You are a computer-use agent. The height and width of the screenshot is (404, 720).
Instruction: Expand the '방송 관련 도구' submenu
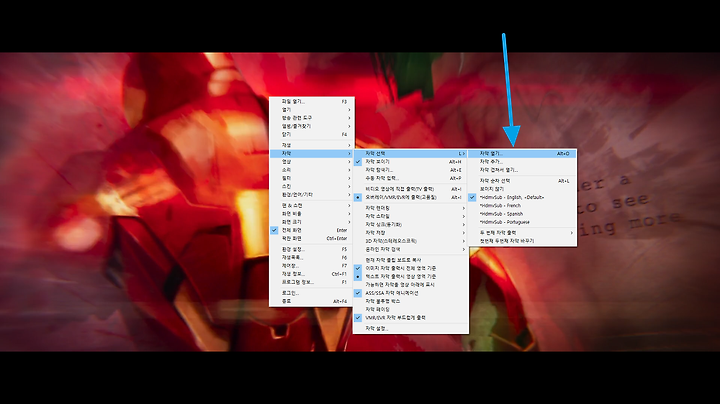(311, 118)
